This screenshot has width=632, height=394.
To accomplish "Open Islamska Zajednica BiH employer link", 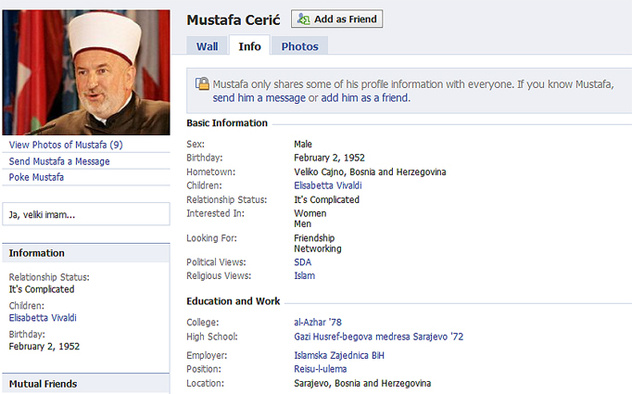I will [x=339, y=355].
